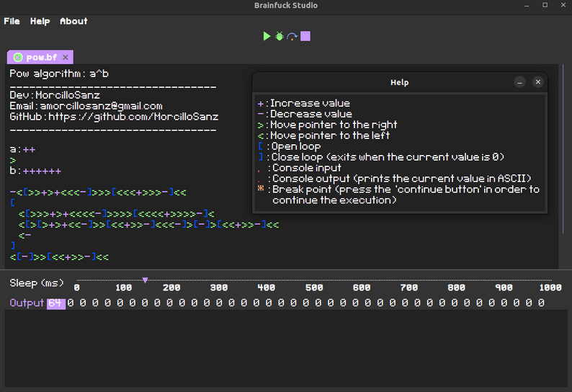
Task: Switch to the pow.bf tab
Action: click(x=40, y=58)
